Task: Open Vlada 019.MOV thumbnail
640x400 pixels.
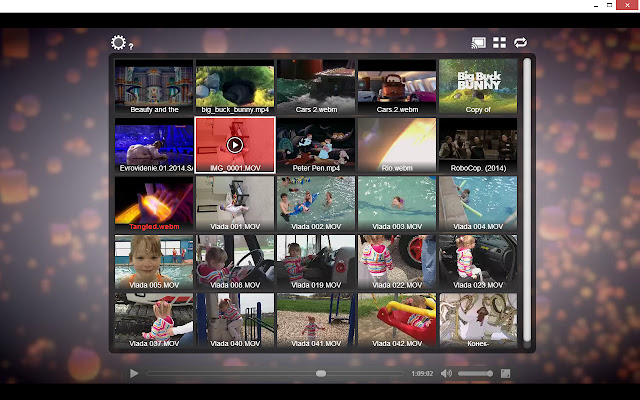Action: tap(316, 262)
